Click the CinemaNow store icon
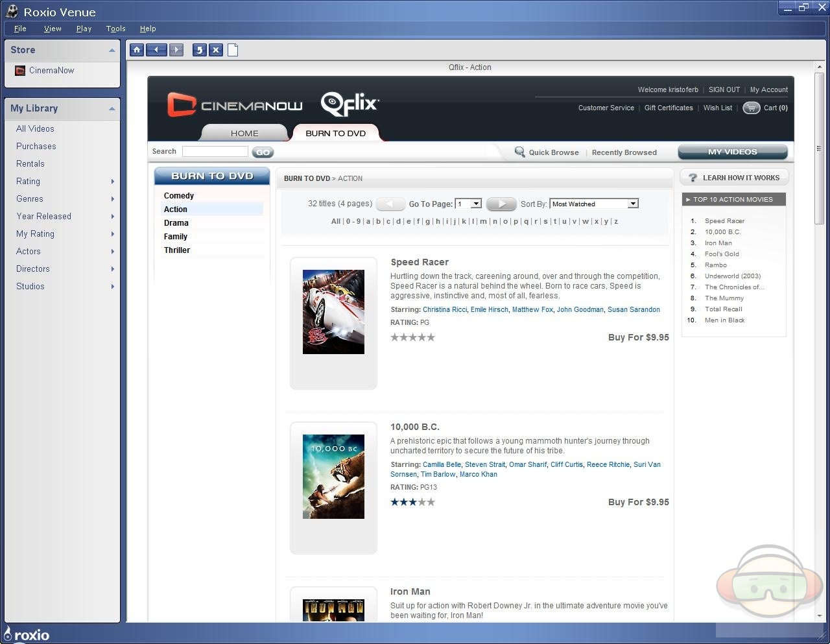 point(20,71)
